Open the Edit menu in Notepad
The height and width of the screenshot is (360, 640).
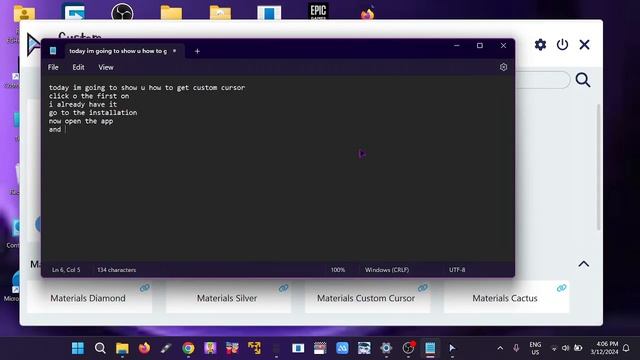[x=78, y=67]
